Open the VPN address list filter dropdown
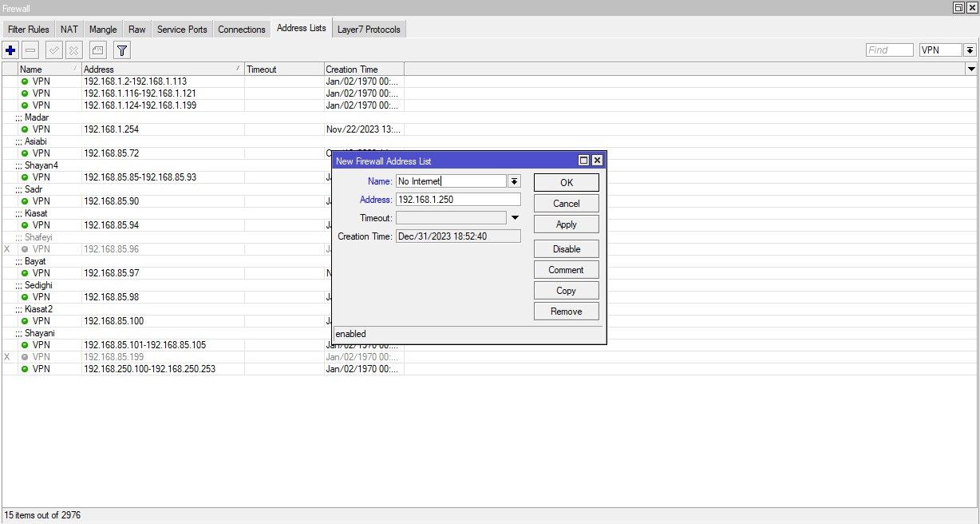This screenshot has width=980, height=524. tap(970, 50)
